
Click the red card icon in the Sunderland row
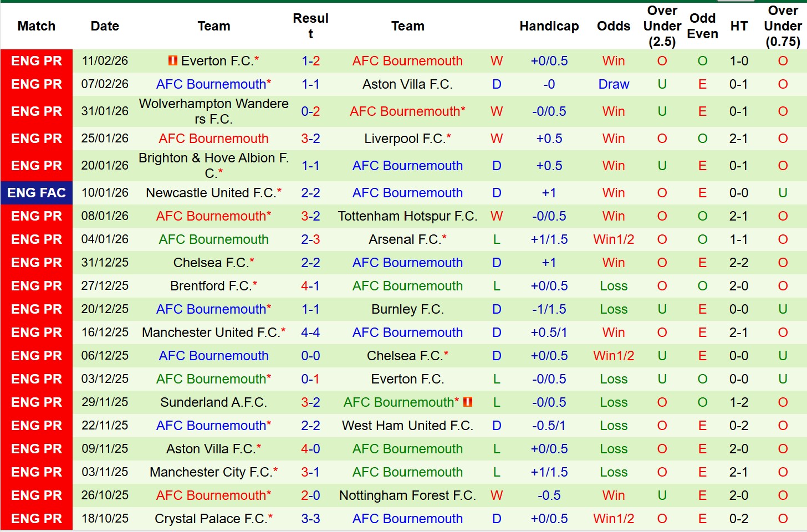[468, 402]
